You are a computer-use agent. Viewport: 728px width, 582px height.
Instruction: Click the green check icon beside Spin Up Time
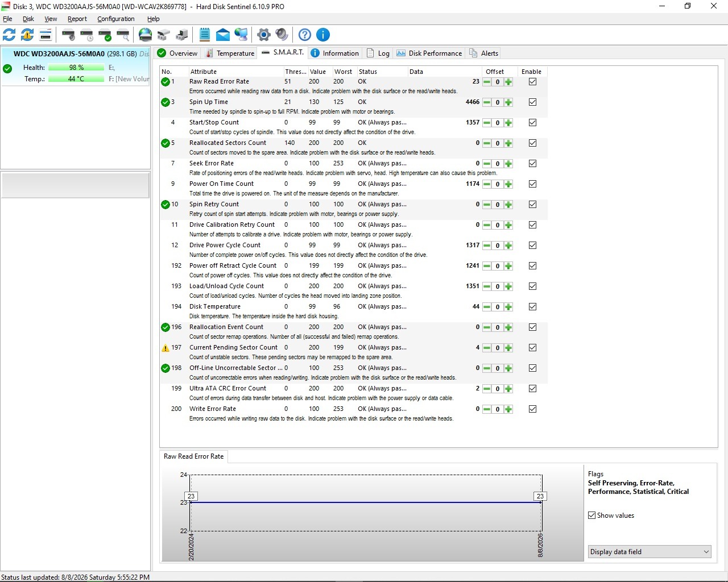(x=166, y=102)
